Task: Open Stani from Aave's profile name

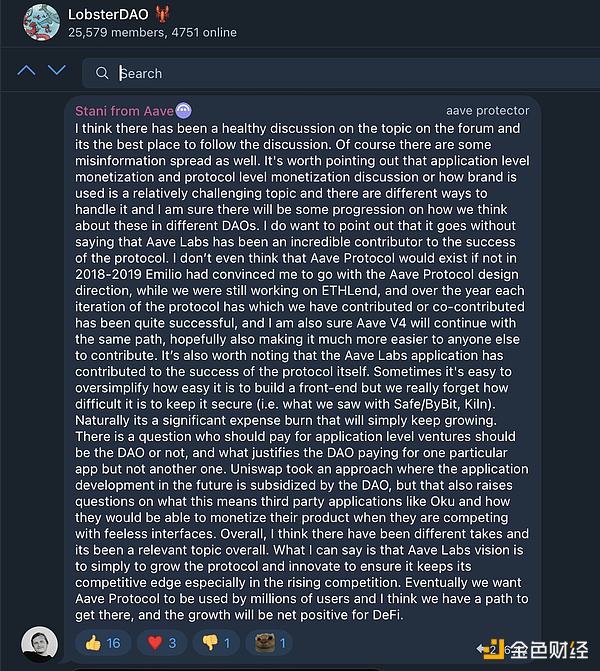Action: point(124,111)
